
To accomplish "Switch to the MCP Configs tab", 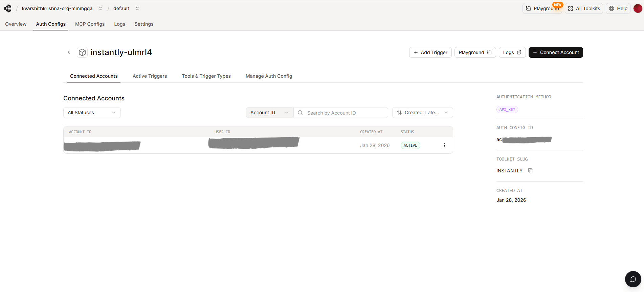I will [90, 24].
